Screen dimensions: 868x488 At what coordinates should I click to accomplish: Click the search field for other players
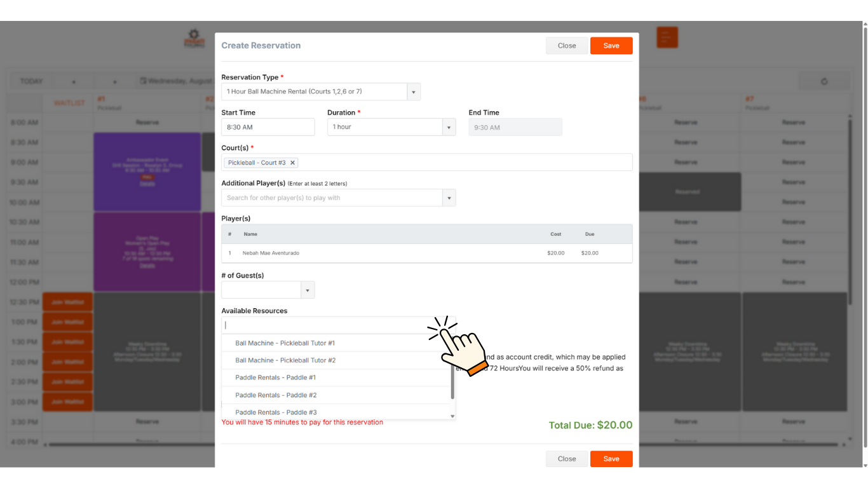[330, 198]
